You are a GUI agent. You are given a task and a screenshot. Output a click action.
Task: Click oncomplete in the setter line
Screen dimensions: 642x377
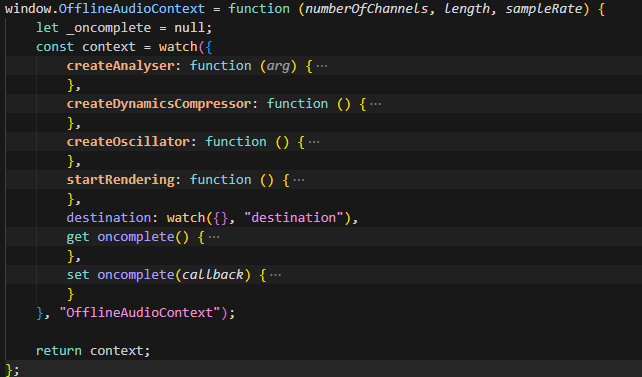[x=136, y=275]
